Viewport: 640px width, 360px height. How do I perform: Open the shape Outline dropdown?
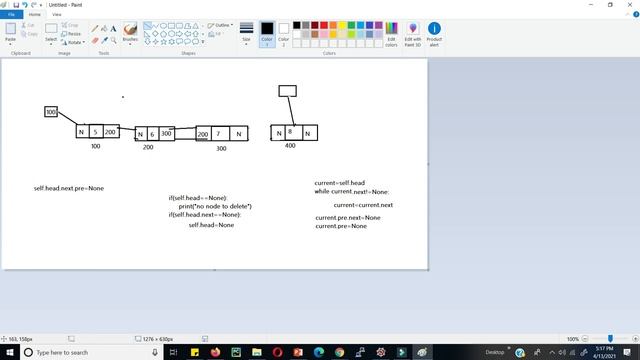(220, 25)
